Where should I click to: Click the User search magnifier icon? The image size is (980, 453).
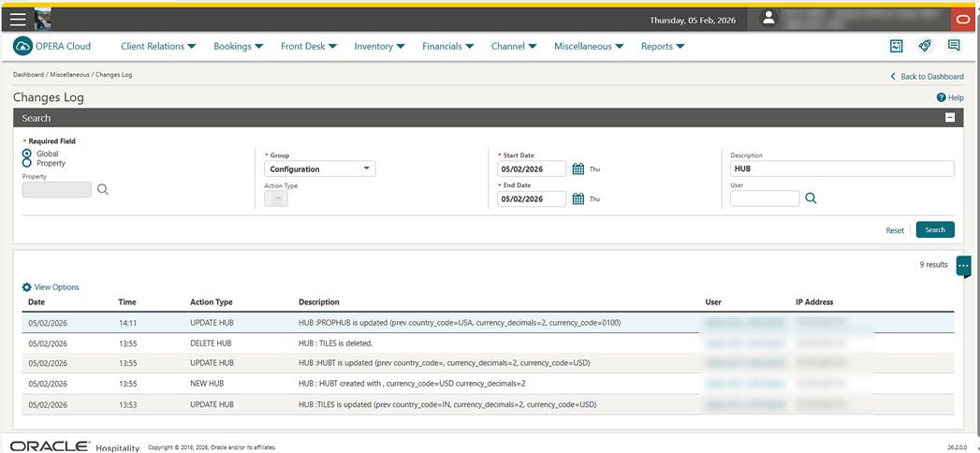811,198
